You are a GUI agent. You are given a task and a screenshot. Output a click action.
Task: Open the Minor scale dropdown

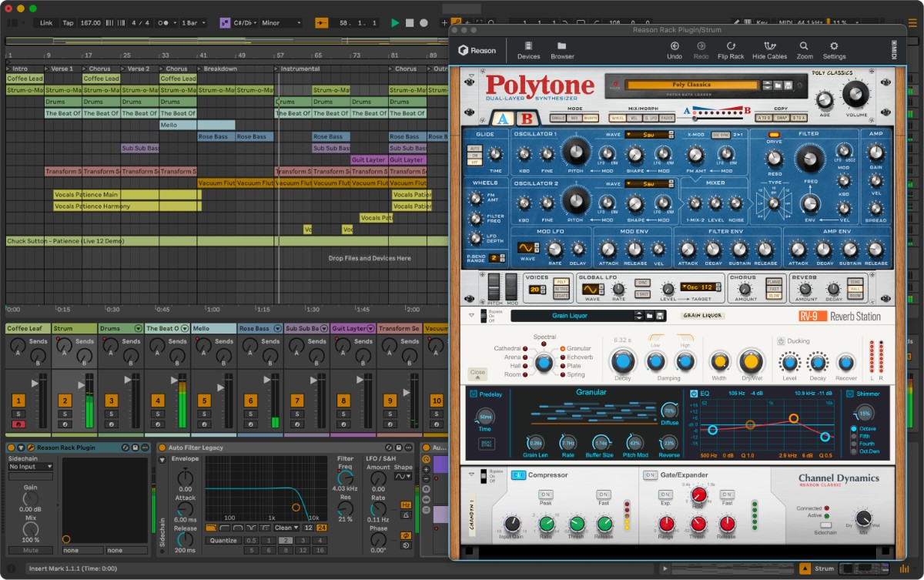[x=280, y=23]
